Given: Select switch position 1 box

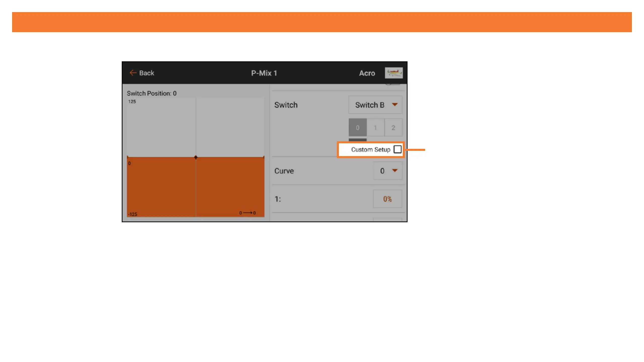Looking at the screenshot, I should coord(375,128).
